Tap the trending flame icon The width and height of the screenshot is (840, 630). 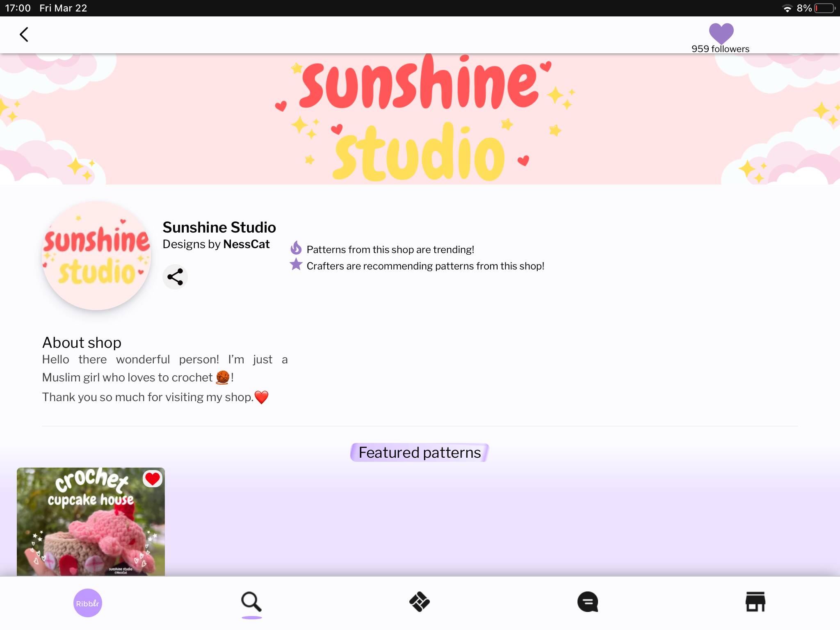(x=296, y=248)
